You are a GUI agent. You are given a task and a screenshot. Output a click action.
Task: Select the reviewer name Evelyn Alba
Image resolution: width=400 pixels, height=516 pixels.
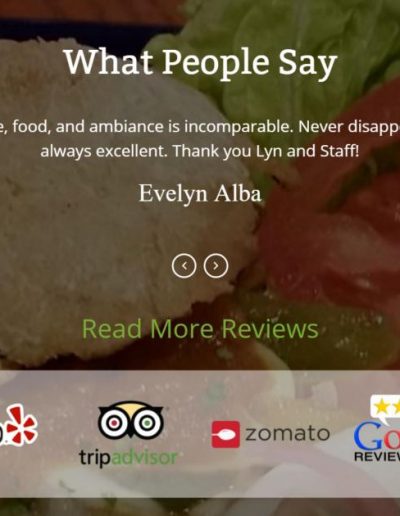click(x=200, y=194)
